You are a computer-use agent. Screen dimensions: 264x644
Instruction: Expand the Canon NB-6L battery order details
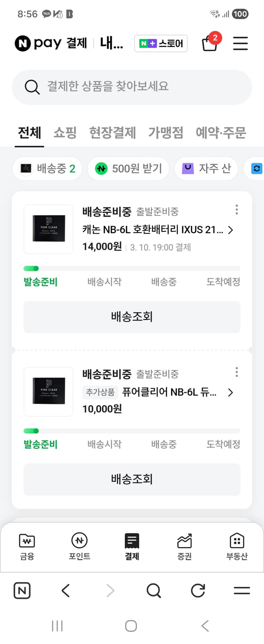(x=230, y=230)
